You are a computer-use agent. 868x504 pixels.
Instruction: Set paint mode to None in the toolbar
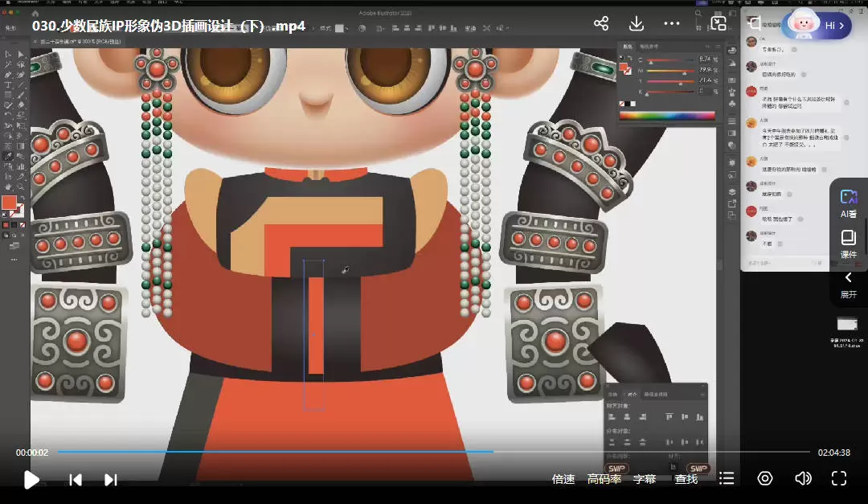point(23,225)
